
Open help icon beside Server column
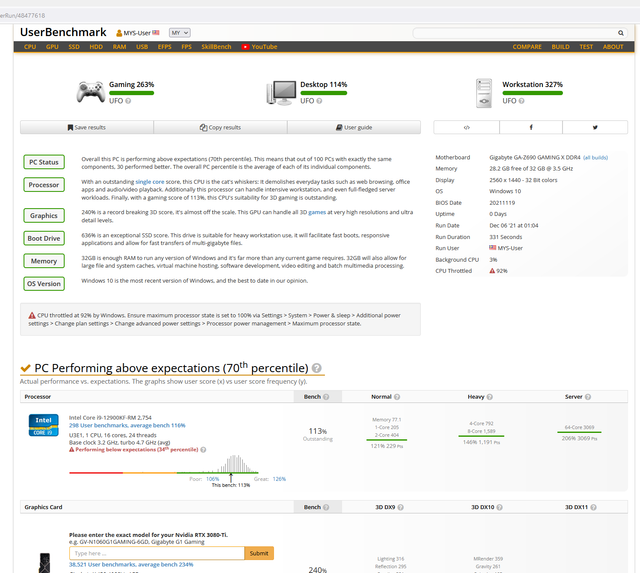point(588,397)
